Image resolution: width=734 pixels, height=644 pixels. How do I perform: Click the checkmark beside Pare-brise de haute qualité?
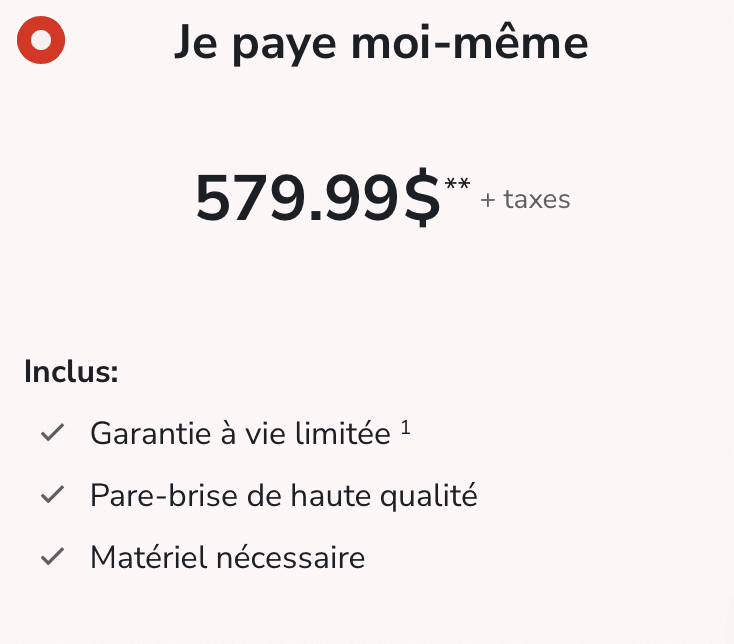pos(52,495)
